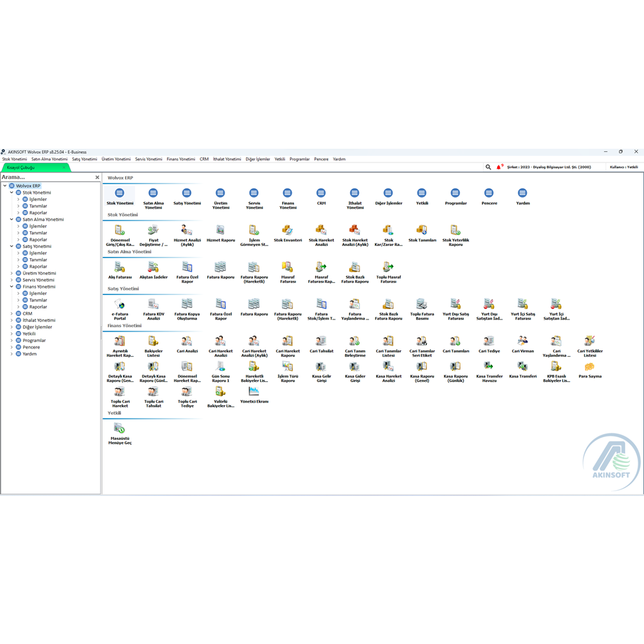Open Masaüstü Menüye Geç icon
The width and height of the screenshot is (644, 644).
pyautogui.click(x=119, y=430)
